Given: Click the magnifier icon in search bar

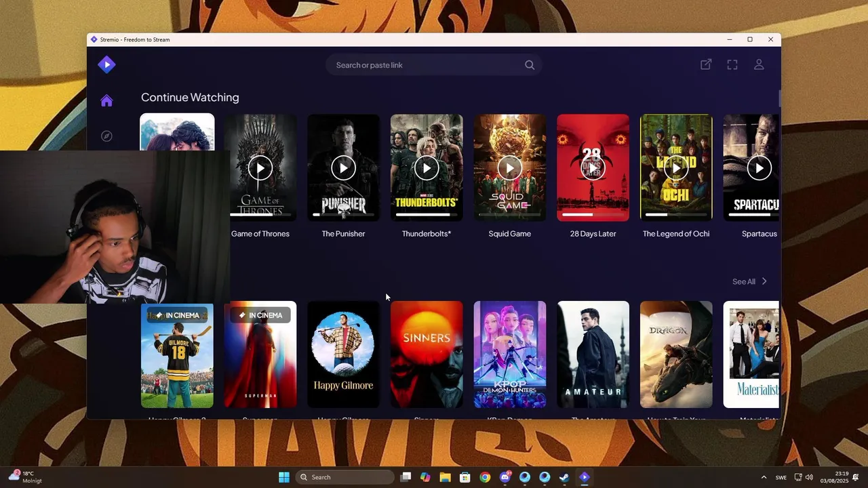Looking at the screenshot, I should (530, 65).
